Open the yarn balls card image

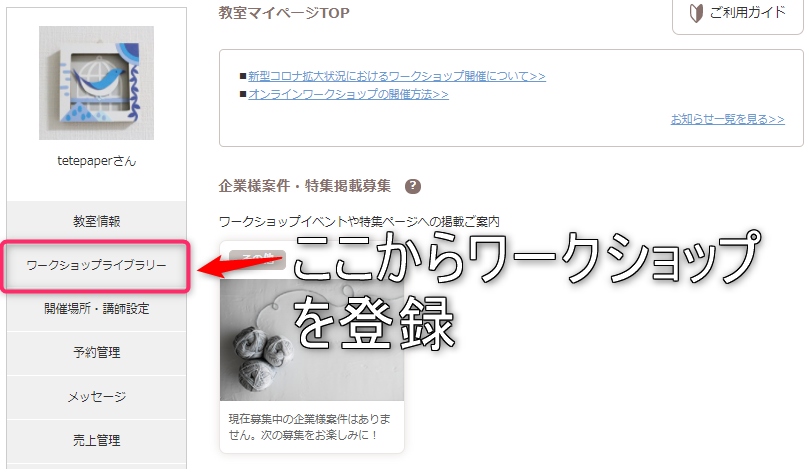click(312, 340)
